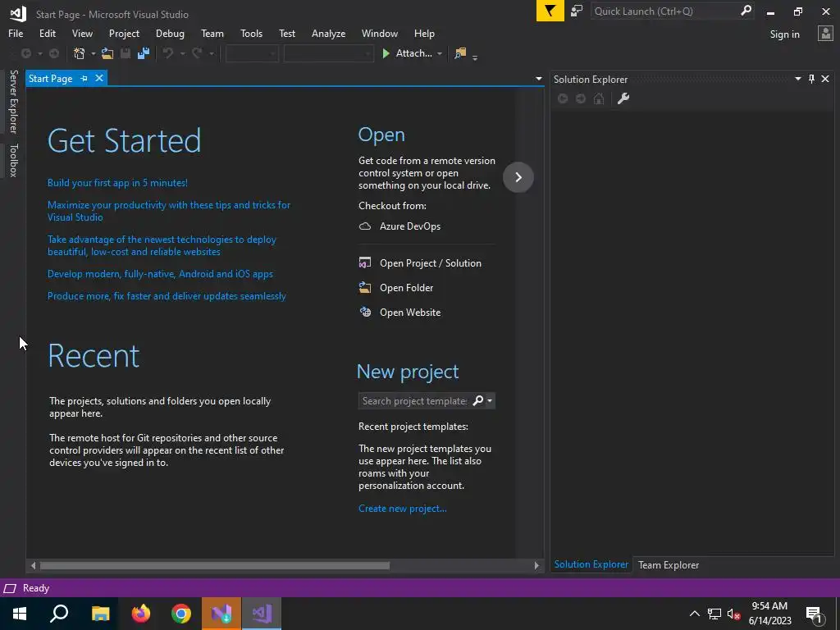Click the Find in Files toolbar icon
840x630 pixels.
pyautogui.click(x=460, y=53)
